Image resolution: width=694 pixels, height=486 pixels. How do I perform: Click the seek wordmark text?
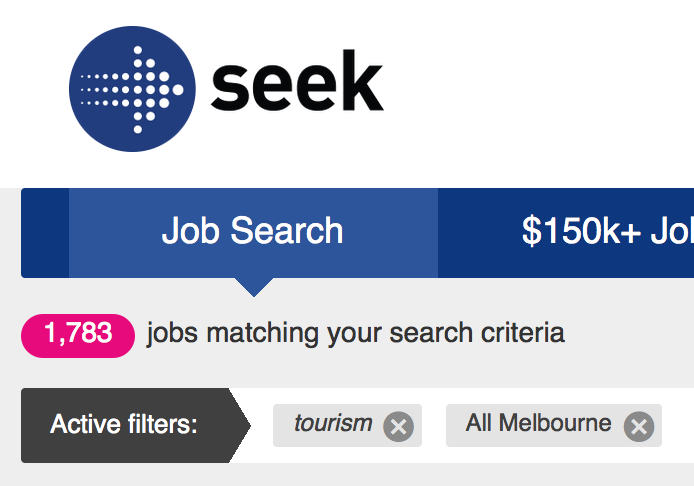pos(297,86)
